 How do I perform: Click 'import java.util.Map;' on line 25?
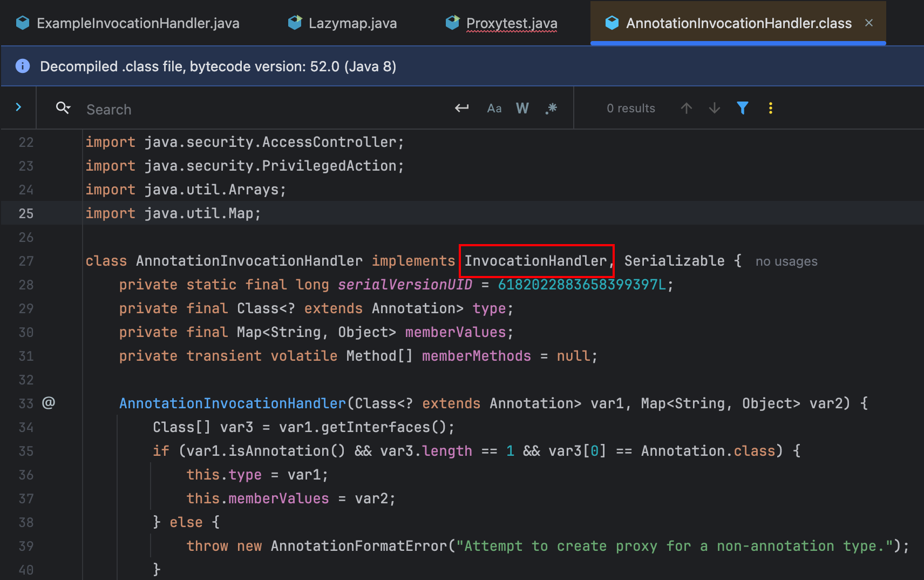tap(173, 213)
